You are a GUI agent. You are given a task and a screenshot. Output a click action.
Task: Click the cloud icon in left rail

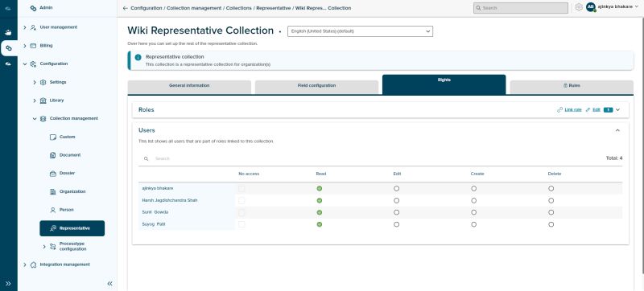tap(8, 64)
